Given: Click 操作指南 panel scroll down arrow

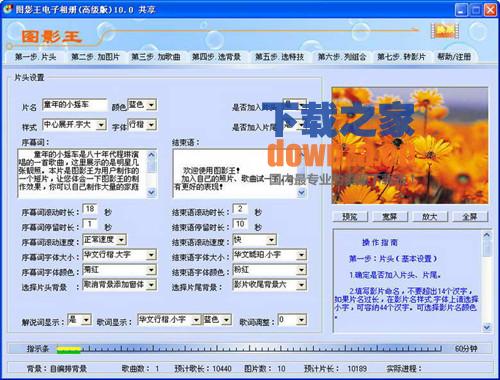Looking at the screenshot, I should [487, 327].
